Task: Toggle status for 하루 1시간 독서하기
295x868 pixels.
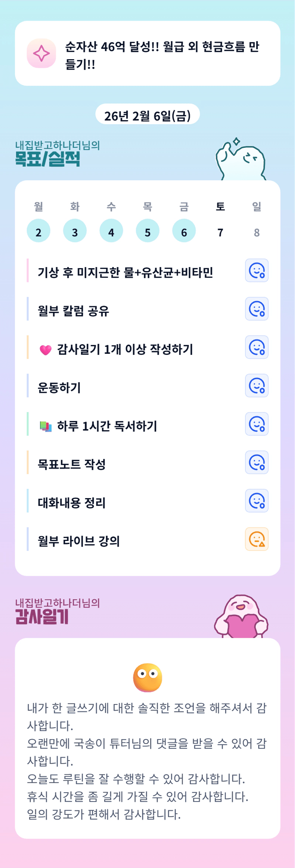Action: pos(256,424)
